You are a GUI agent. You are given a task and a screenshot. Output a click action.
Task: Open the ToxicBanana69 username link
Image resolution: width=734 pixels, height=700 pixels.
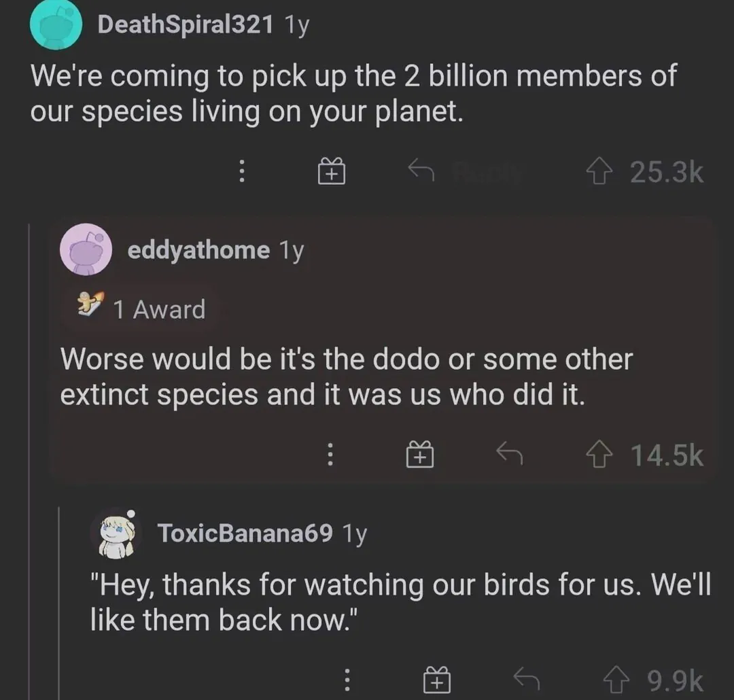pyautogui.click(x=245, y=533)
